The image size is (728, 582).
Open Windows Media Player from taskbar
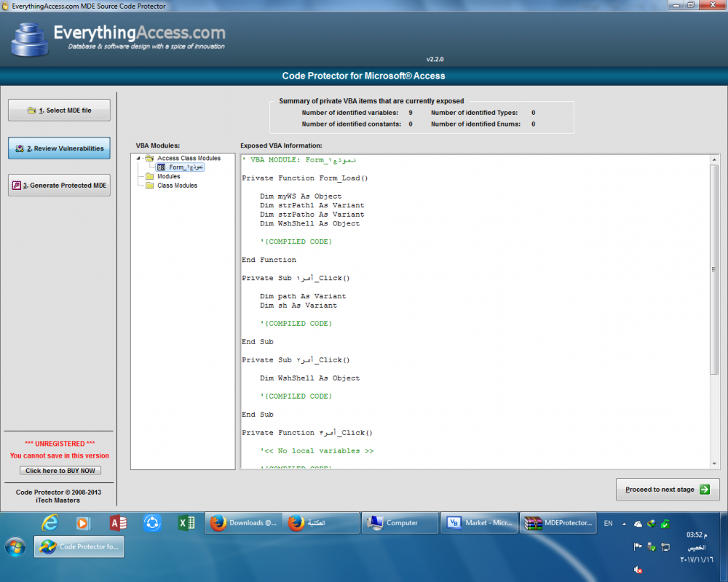[83, 523]
